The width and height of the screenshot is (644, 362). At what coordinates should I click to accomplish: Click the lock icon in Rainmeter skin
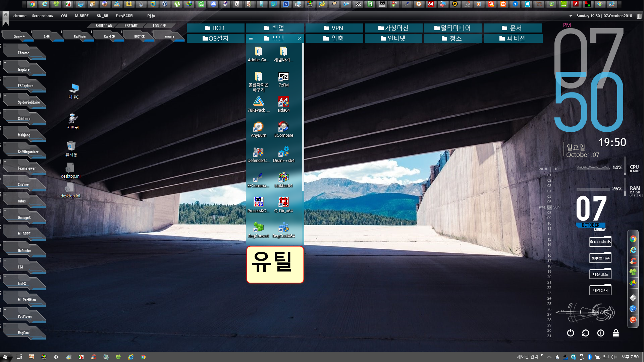616,333
